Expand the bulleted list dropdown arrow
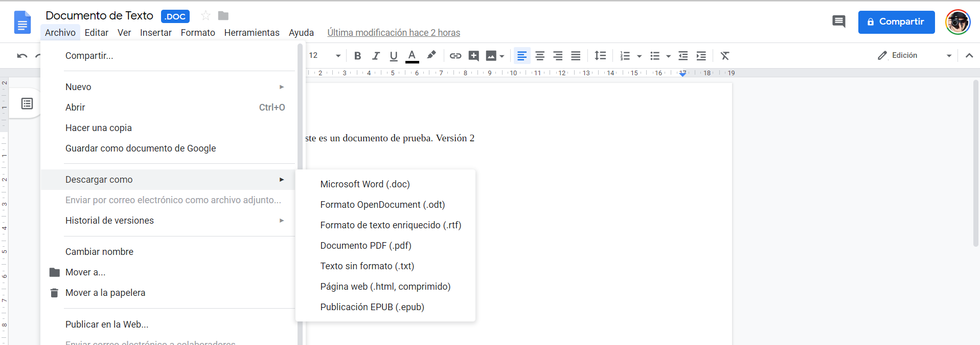The width and height of the screenshot is (980, 345). pyautogui.click(x=669, y=56)
